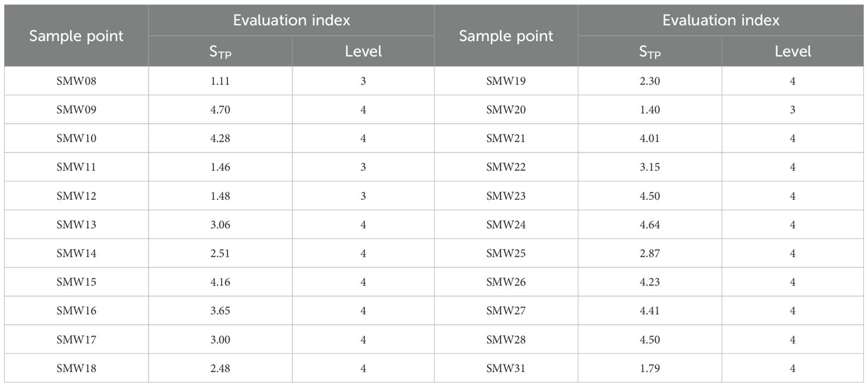Select the 2.30 STP value for SMW19
Viewport: 868px width, 387px height.
(x=650, y=81)
